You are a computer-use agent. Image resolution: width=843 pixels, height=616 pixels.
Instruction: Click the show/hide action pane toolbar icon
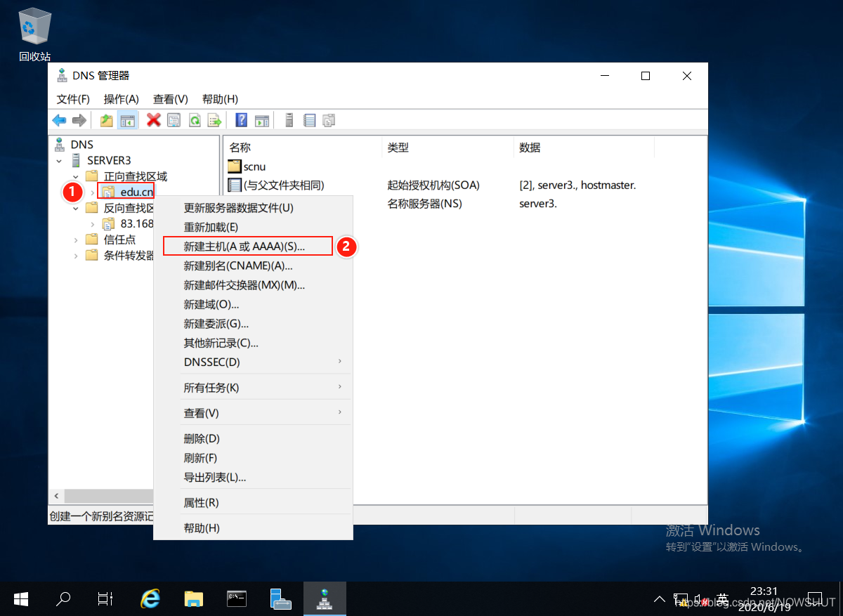263,119
